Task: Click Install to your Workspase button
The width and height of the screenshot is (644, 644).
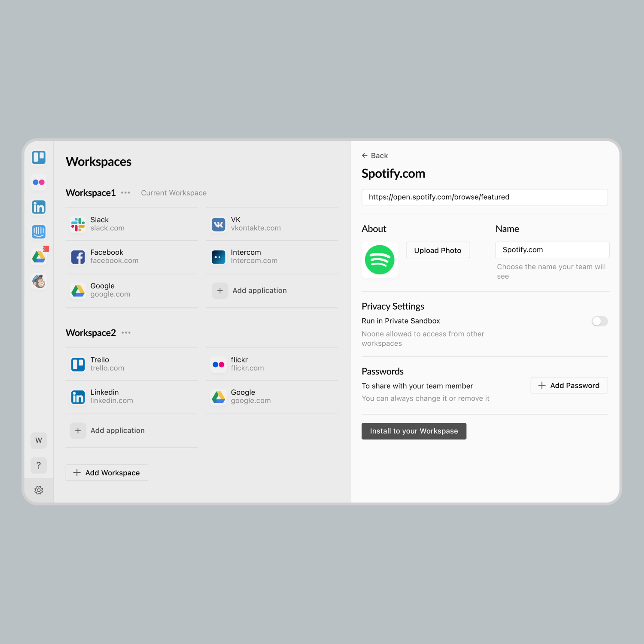Action: click(x=414, y=431)
